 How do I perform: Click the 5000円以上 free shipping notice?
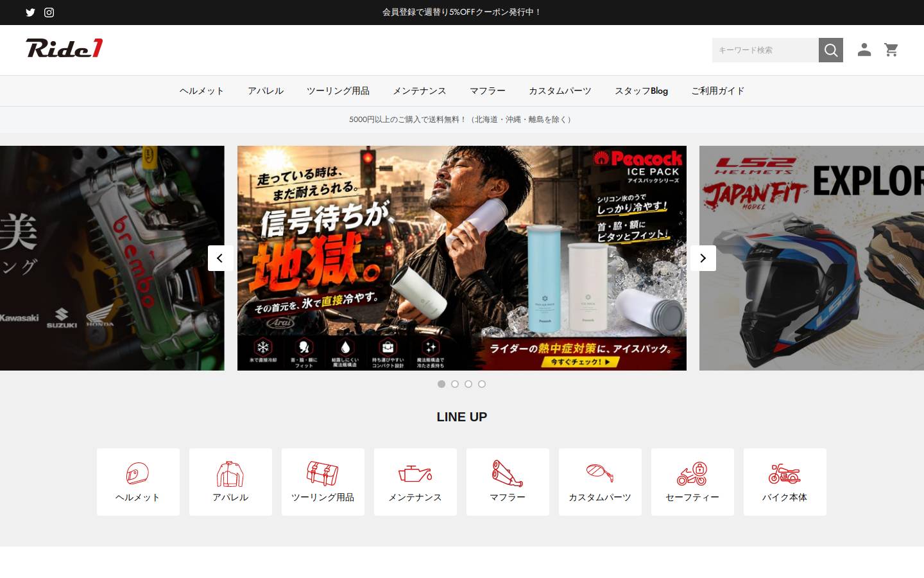pyautogui.click(x=462, y=119)
